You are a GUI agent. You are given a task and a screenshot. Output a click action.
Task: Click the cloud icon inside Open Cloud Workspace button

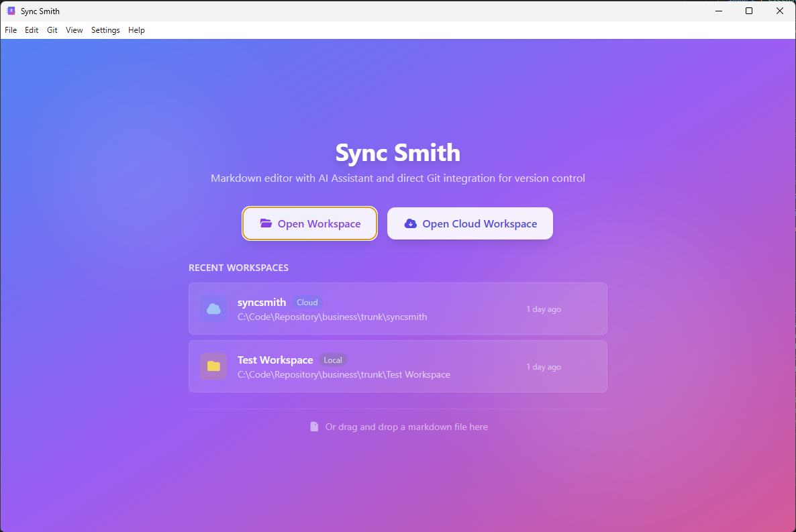click(x=410, y=223)
